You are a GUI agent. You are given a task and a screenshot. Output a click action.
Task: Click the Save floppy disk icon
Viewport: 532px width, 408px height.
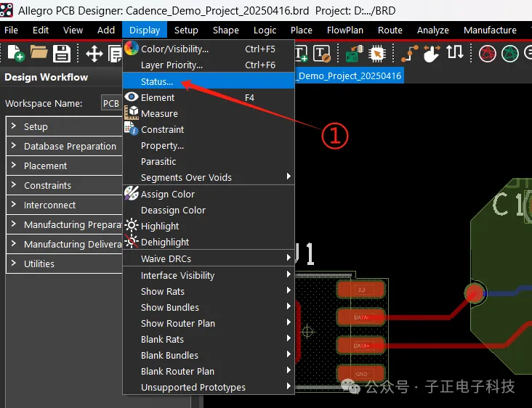(x=61, y=54)
